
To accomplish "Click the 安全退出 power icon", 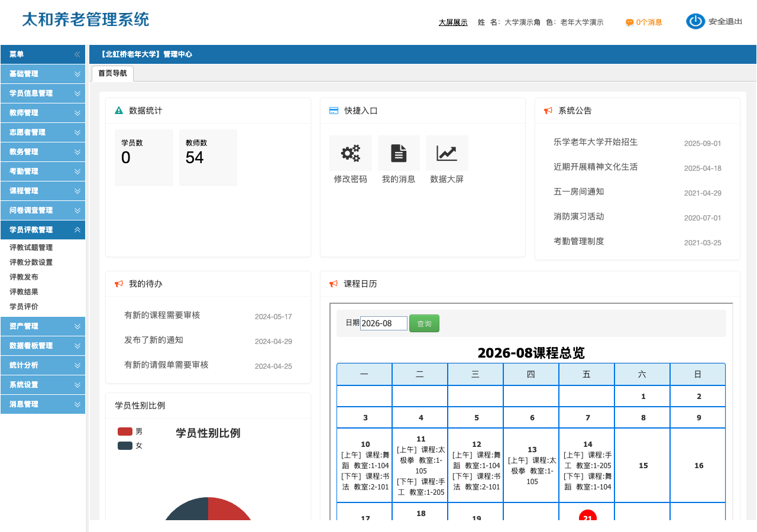I will coord(695,21).
